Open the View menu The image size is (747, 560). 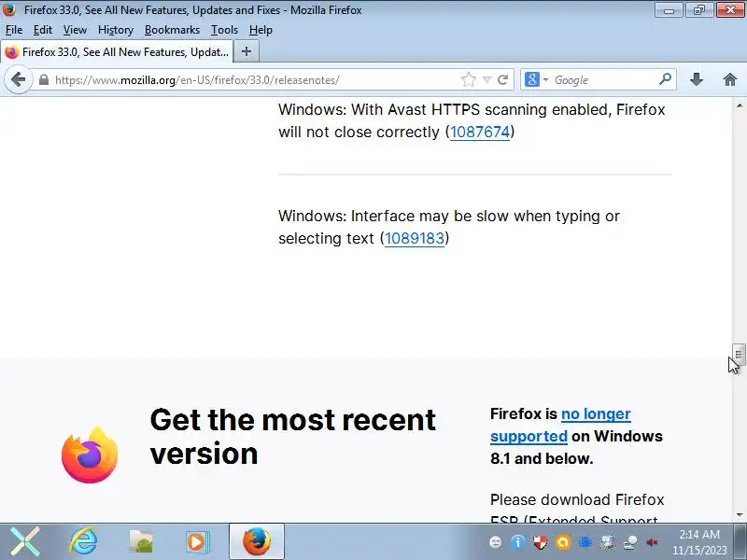(75, 30)
